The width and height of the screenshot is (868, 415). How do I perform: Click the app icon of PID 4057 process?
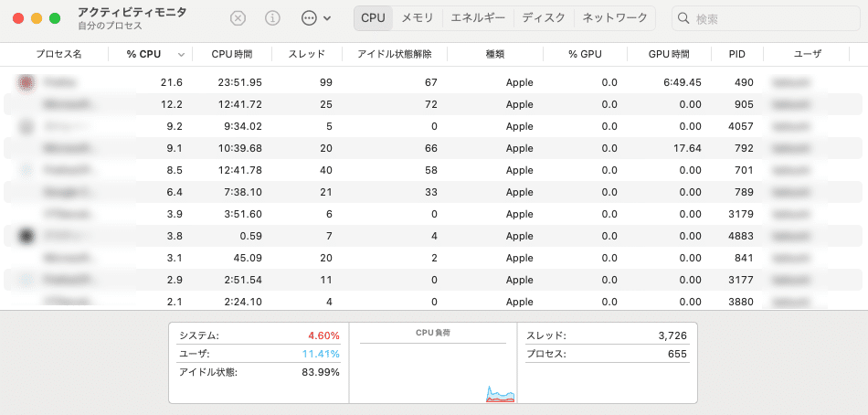(x=26, y=126)
